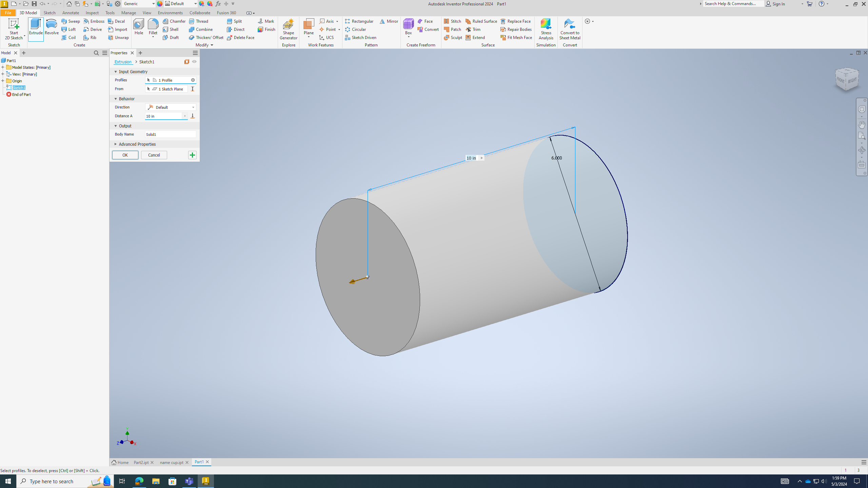The width and height of the screenshot is (868, 488).
Task: Toggle the From offset flip button
Action: (x=193, y=89)
